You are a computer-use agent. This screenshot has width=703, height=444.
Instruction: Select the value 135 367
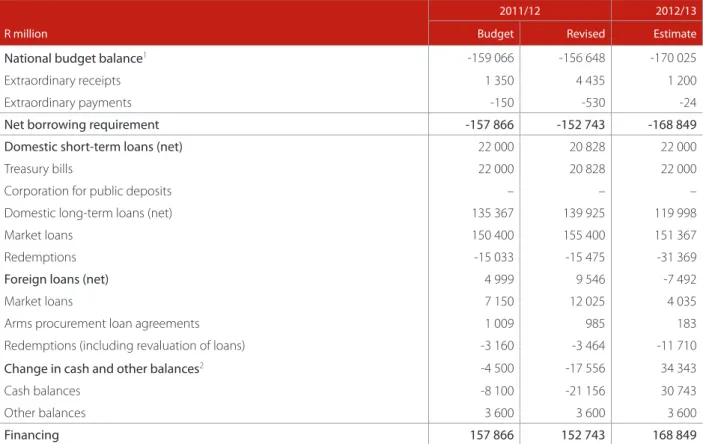click(x=493, y=213)
